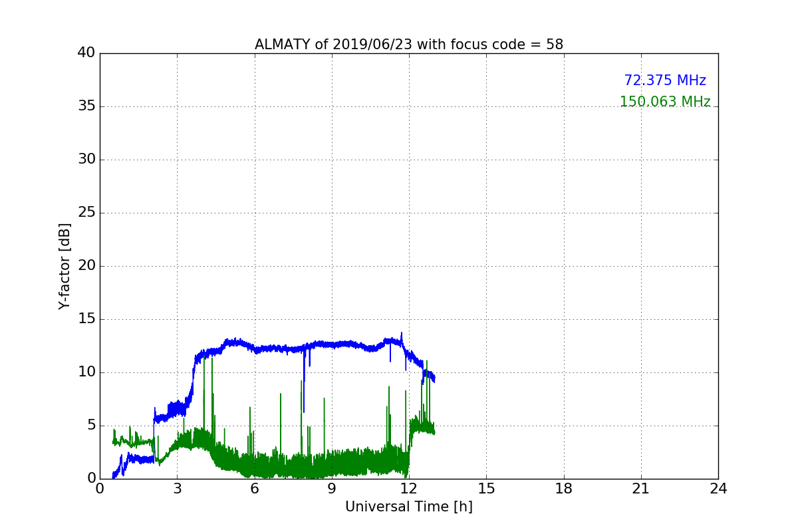Click the y-axis tick label 35
Screen dimensions: 798x532
tap(86, 106)
